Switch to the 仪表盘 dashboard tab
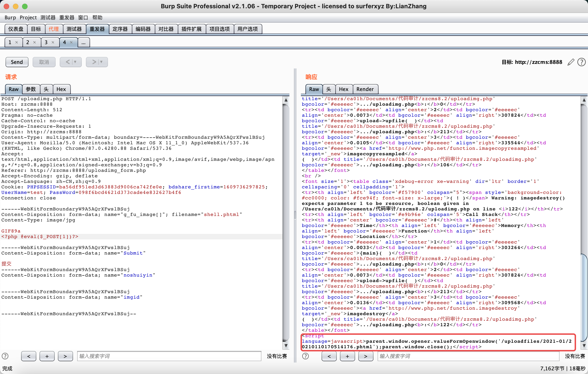 [x=16, y=29]
